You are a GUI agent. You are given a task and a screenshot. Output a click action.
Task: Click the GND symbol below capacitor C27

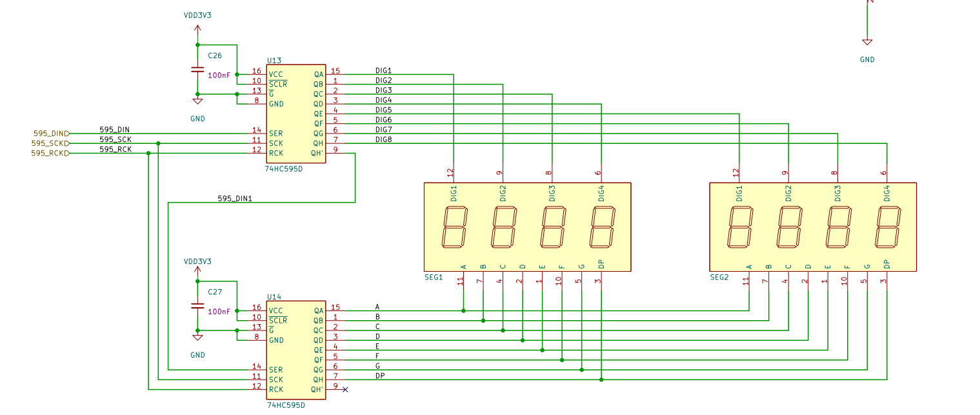tap(197, 337)
